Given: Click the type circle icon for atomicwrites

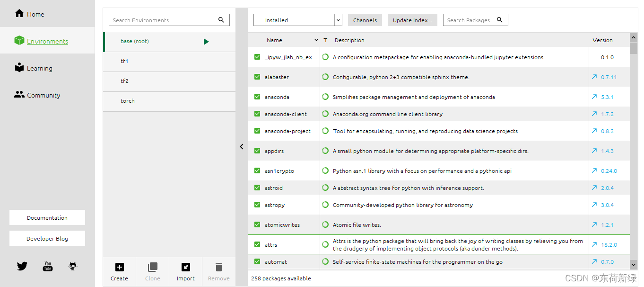Looking at the screenshot, I should tap(325, 224).
